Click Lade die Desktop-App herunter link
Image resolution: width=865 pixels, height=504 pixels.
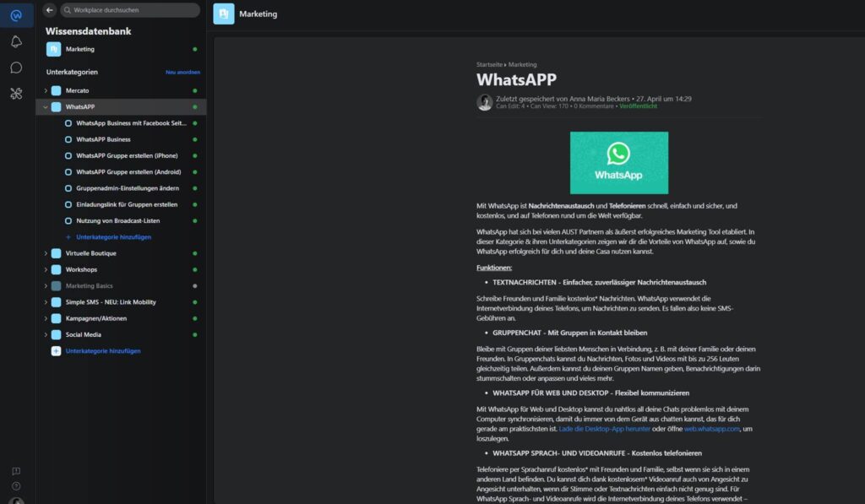click(x=603, y=429)
